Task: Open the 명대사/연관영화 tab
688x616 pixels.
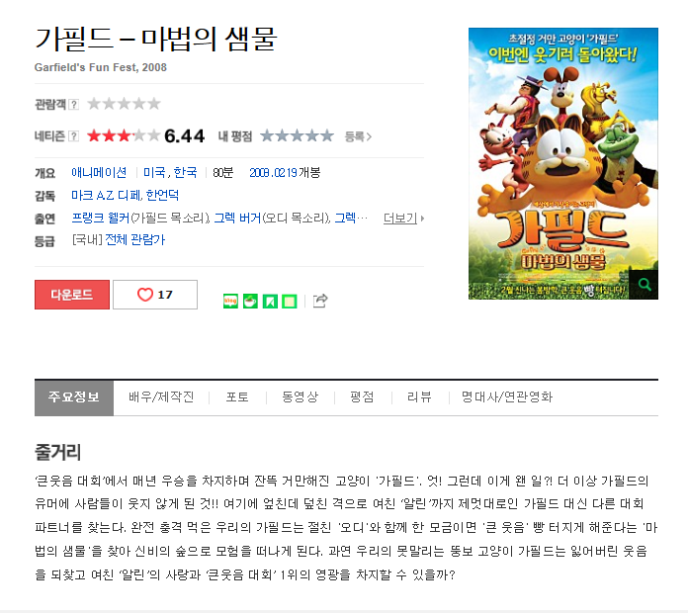Action: [x=507, y=397]
